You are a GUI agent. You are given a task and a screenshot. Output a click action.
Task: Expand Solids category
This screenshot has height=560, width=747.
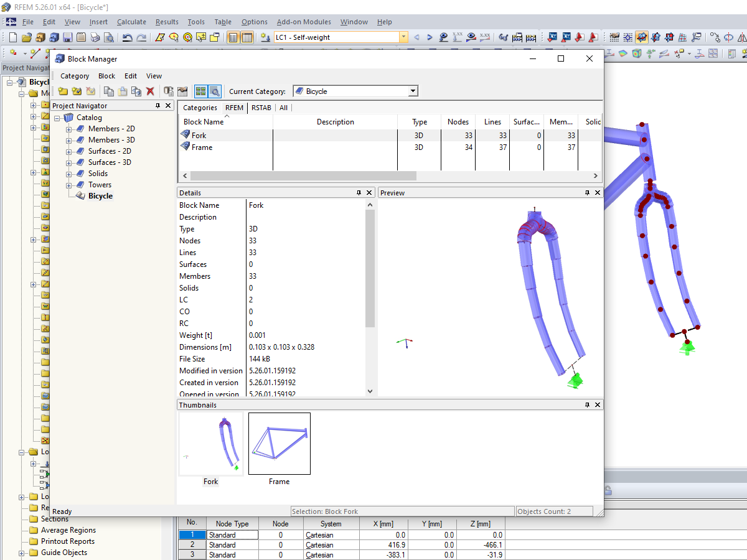click(69, 174)
